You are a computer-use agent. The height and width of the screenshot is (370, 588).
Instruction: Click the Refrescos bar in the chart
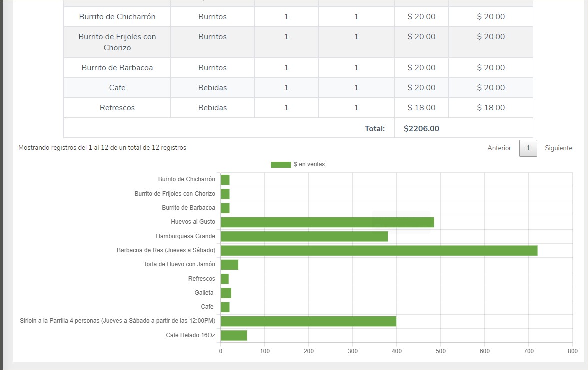(225, 279)
